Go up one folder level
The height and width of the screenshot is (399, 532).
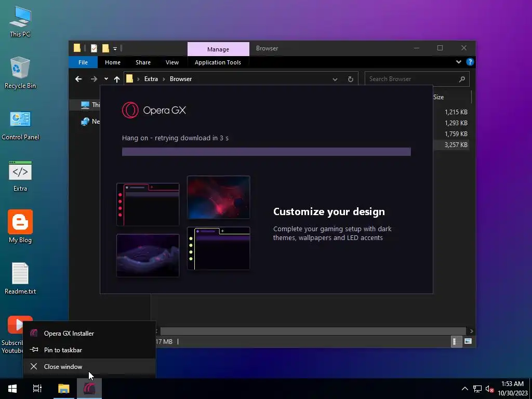pos(117,79)
